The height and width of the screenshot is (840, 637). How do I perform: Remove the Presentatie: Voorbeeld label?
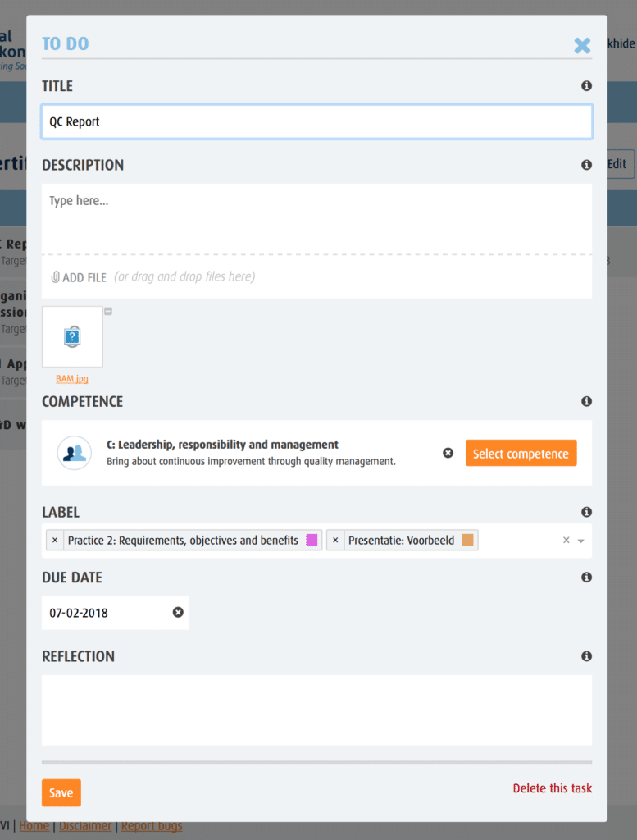(335, 540)
